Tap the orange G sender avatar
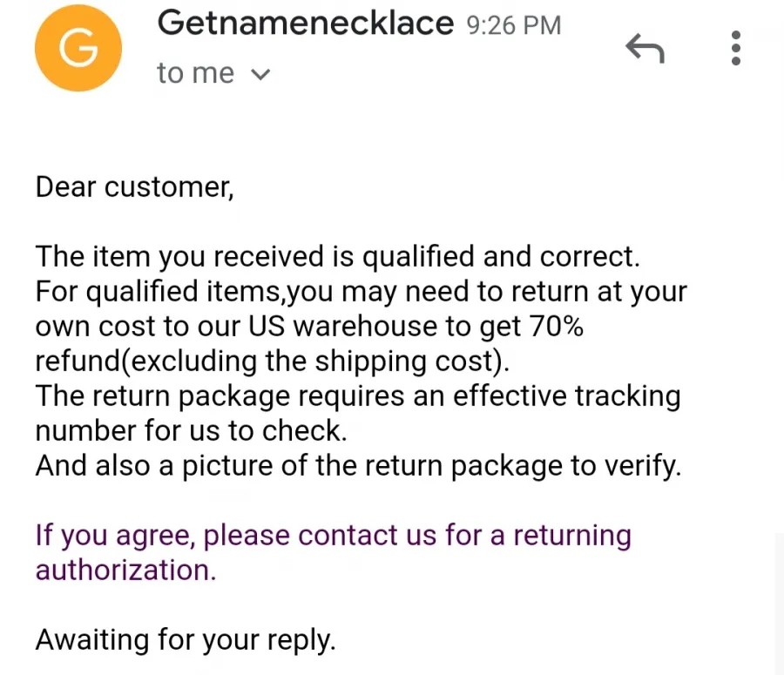784x675 pixels. tap(78, 48)
